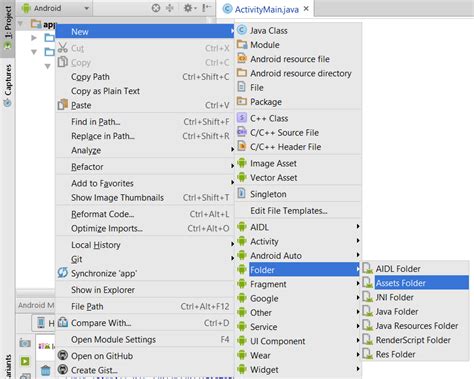Click the scroll-from-source target icon
Image resolution: width=474 pixels, height=379 pixels.
pos(156,8)
